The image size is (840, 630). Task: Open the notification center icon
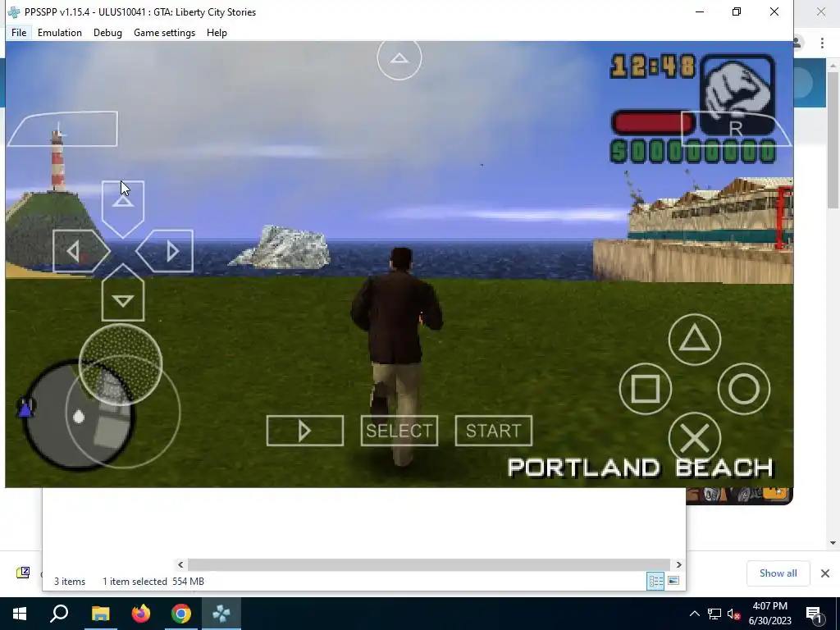tap(814, 614)
